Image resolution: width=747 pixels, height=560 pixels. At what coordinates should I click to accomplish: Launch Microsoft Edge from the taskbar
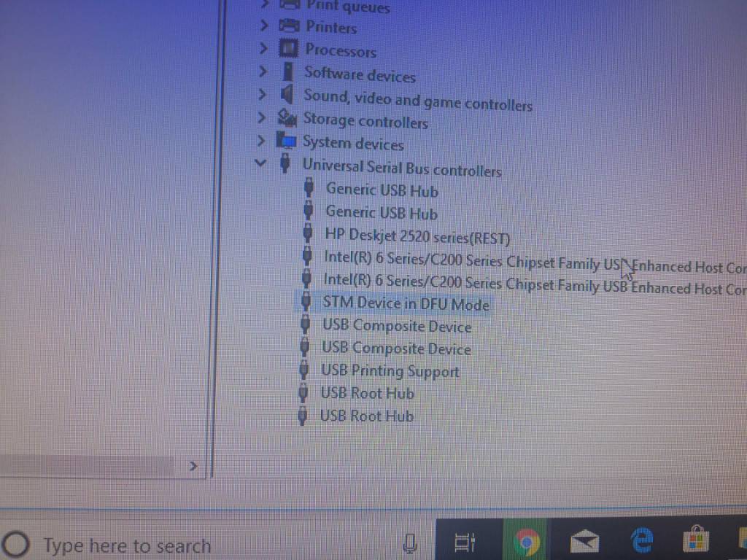[x=642, y=541]
